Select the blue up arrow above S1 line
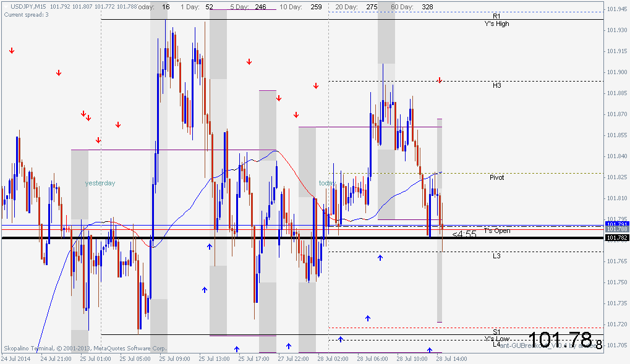Image resolution: width=630 pixels, height=364 pixels. (x=368, y=318)
